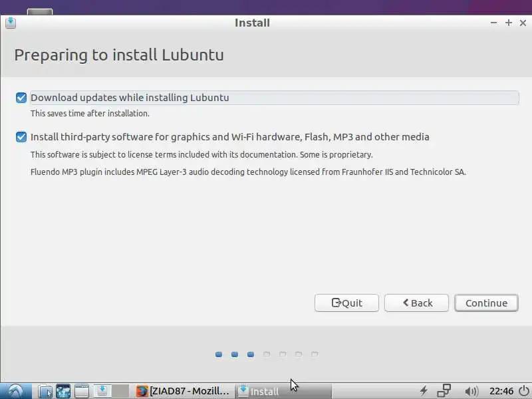The height and width of the screenshot is (399, 532).
Task: Click the Install window title icon
Action: click(11, 23)
